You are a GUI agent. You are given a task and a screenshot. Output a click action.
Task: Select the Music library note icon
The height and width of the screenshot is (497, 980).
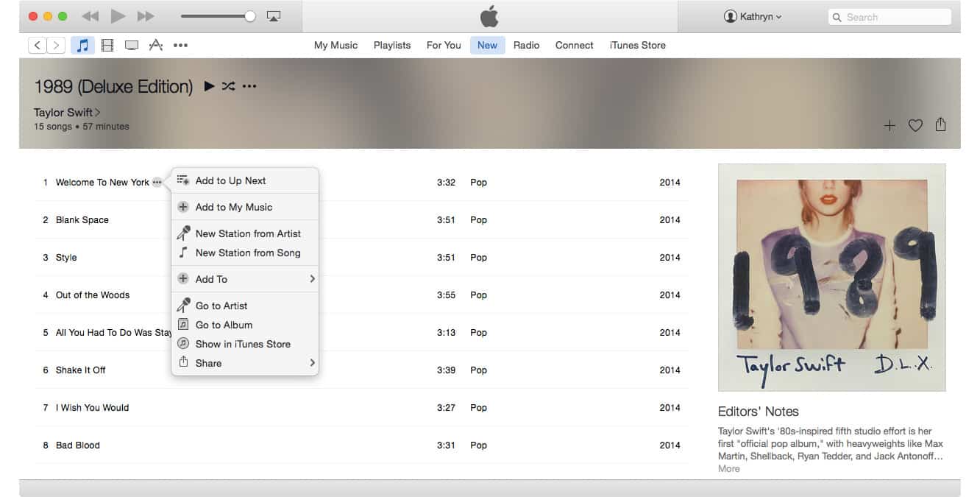83,46
